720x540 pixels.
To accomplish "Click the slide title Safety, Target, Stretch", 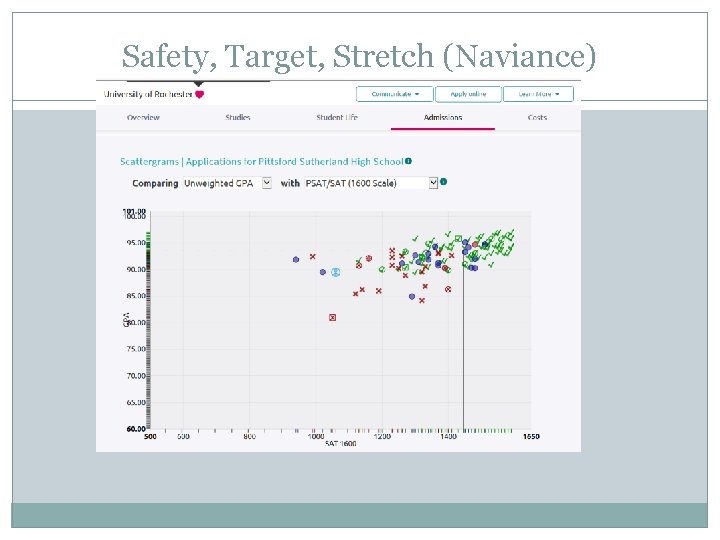I will point(358,56).
